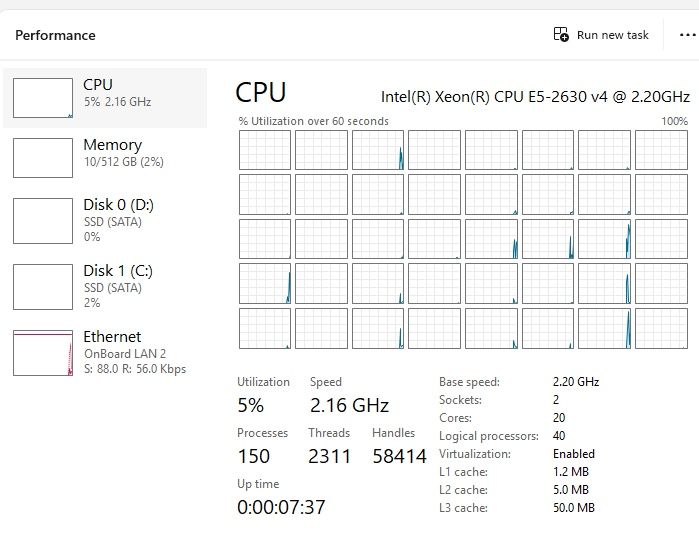The width and height of the screenshot is (699, 535).
Task: Click the Run new task button label
Action: tap(613, 35)
